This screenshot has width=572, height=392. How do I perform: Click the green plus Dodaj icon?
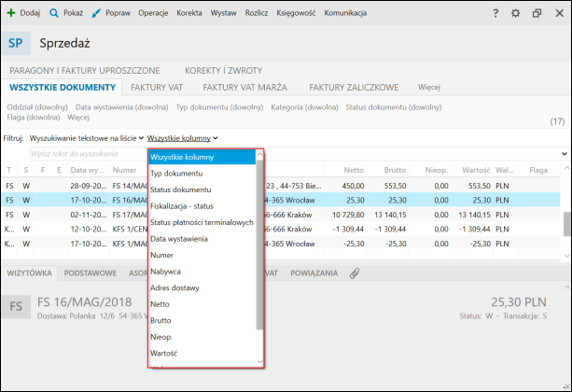tap(11, 14)
